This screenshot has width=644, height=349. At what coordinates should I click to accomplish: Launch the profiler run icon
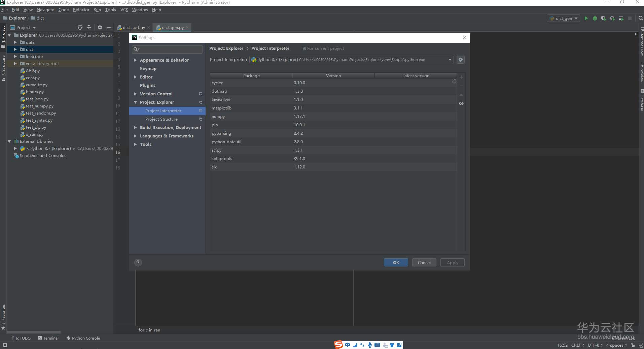click(x=612, y=18)
